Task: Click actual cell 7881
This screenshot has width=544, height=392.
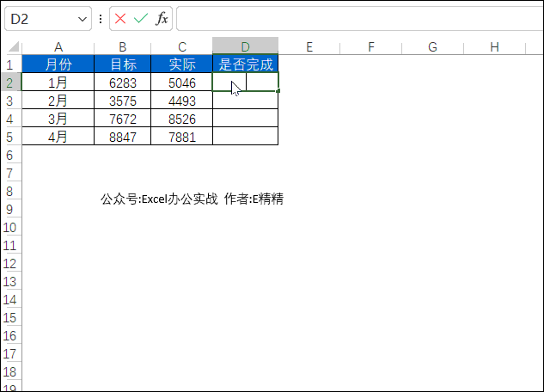Action: coord(182,137)
